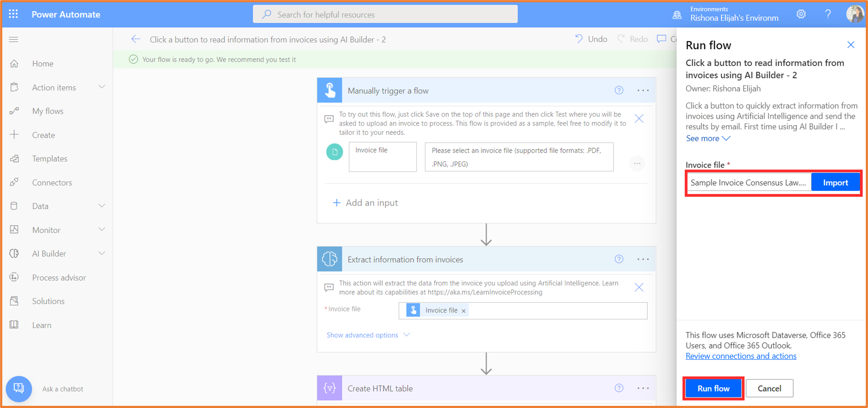Image resolution: width=868 pixels, height=408 pixels.
Task: Open the Monitor menu item
Action: pos(46,230)
